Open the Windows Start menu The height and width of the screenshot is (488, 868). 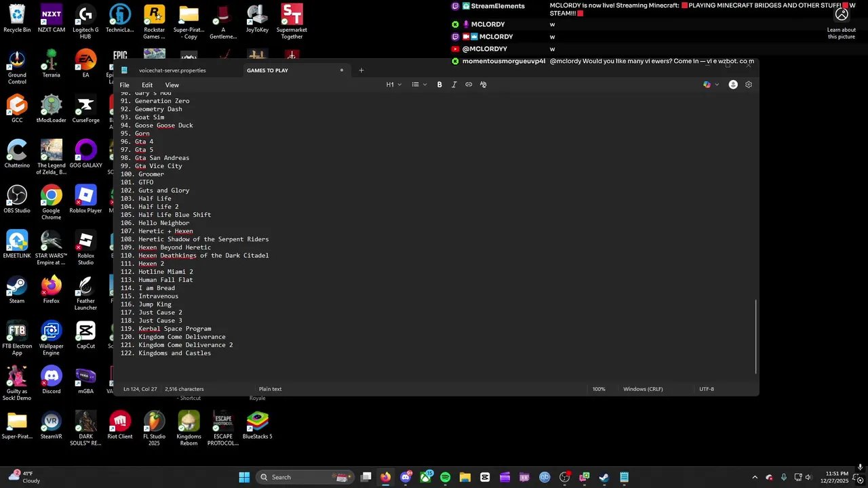point(244,477)
